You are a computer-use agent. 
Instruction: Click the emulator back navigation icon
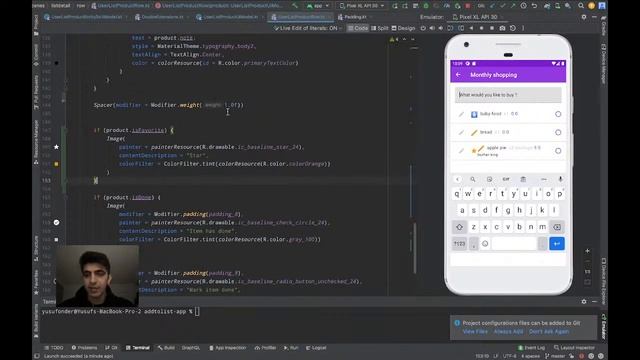471,28
